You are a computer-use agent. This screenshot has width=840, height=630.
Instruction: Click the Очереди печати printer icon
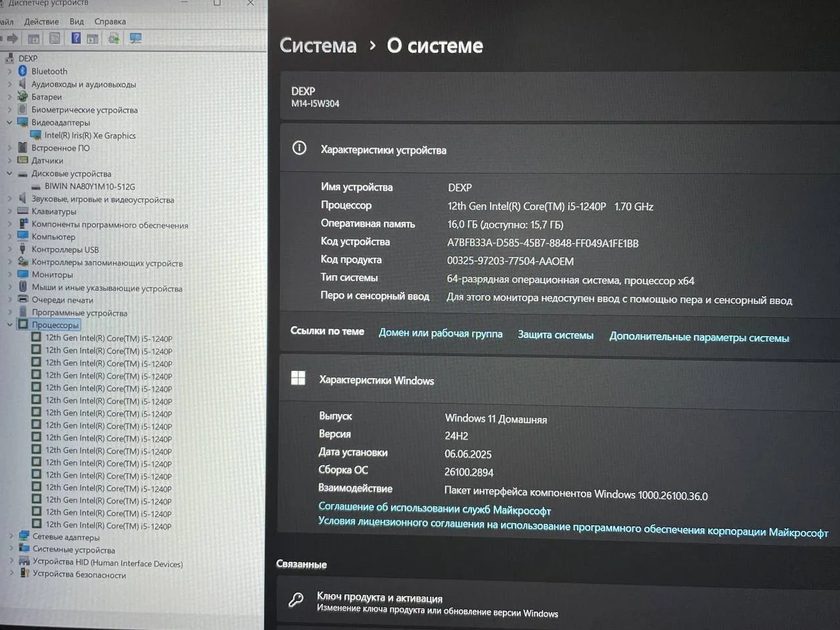23,299
